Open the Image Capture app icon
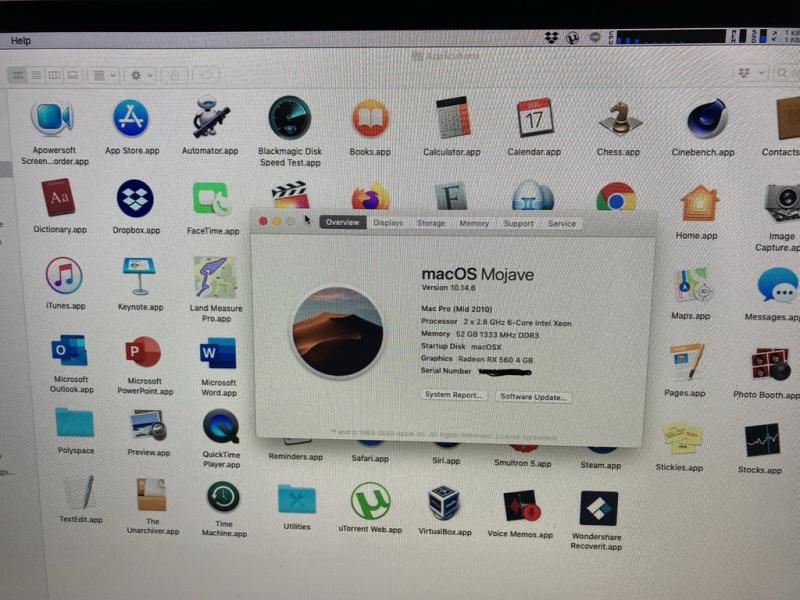This screenshot has height=600, width=800. coord(782,204)
